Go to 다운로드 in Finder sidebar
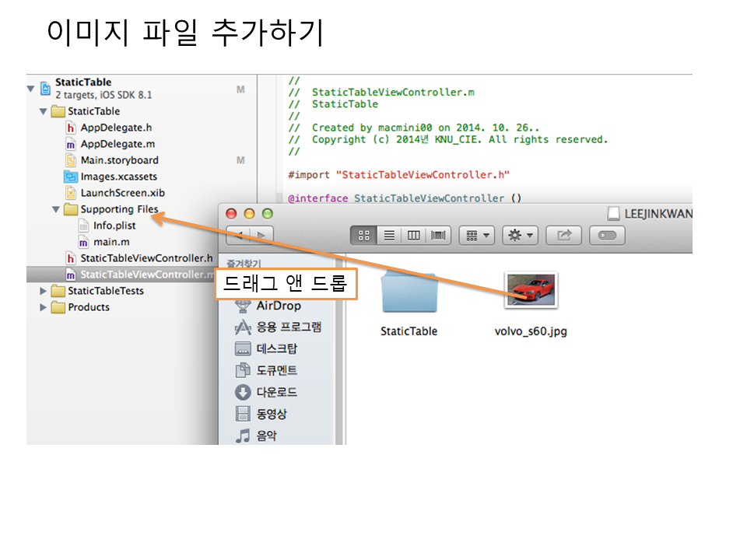747x560 pixels. pos(276,393)
